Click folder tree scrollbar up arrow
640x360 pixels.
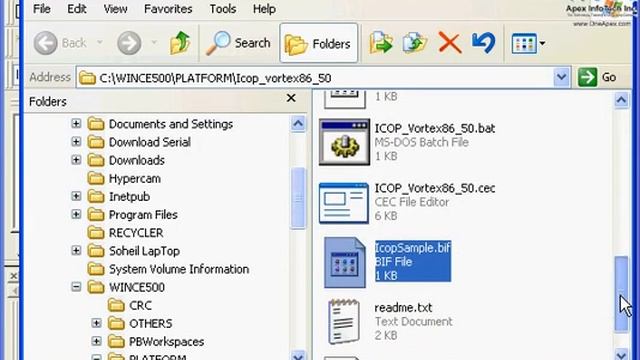(x=298, y=124)
